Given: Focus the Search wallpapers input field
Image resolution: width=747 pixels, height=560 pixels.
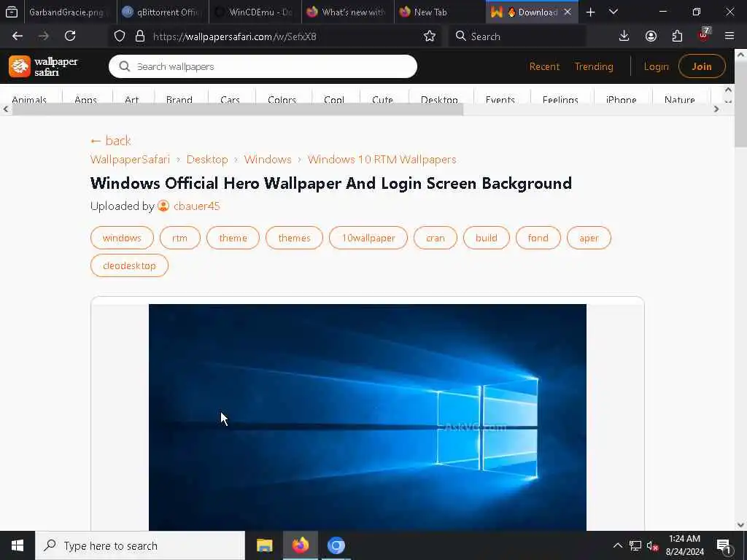Looking at the screenshot, I should coord(263,66).
